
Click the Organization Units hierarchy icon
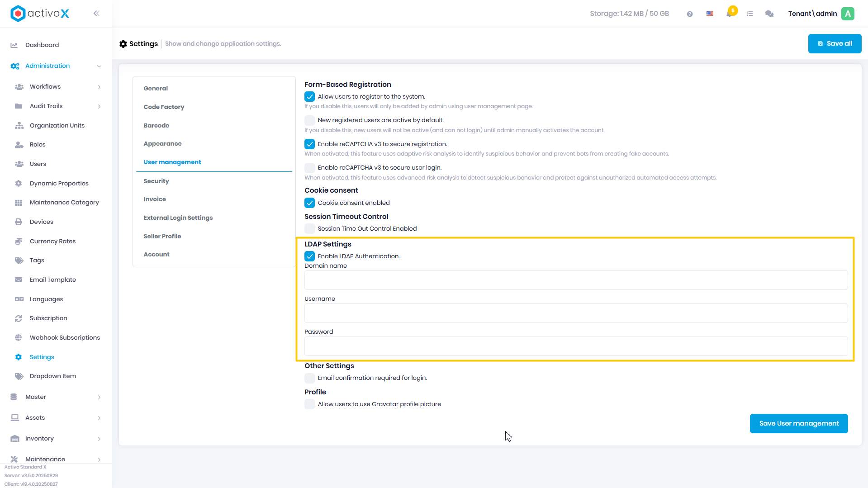click(19, 126)
